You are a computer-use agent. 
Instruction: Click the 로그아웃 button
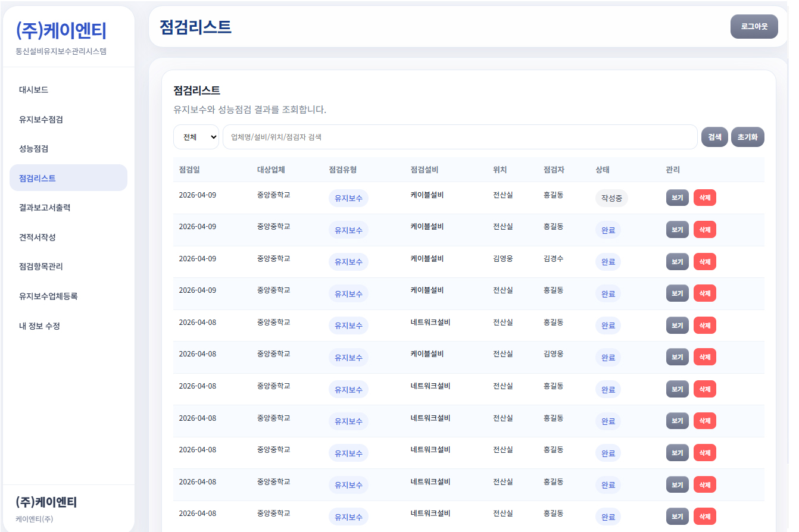pyautogui.click(x=754, y=26)
